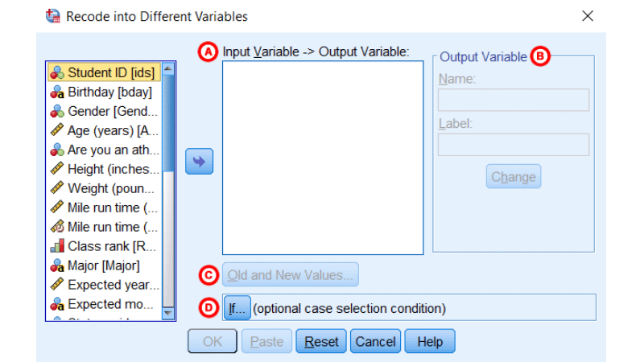Click the Major variable icon
The height and width of the screenshot is (362, 644).
click(x=57, y=265)
